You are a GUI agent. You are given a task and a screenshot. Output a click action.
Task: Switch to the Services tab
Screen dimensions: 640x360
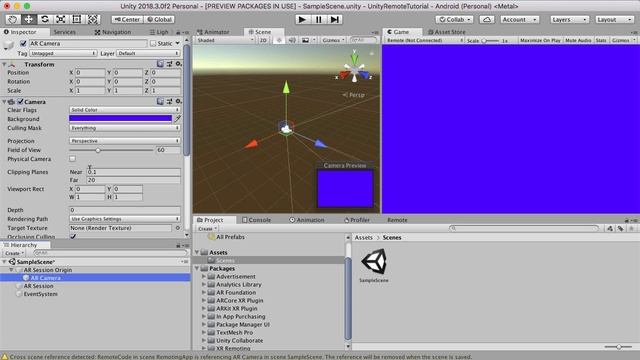(64, 32)
